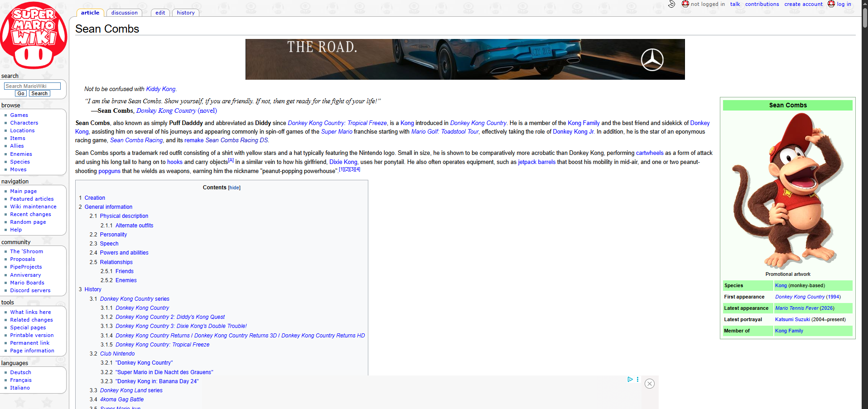Hide the Contents table
The width and height of the screenshot is (868, 409).
pos(234,188)
